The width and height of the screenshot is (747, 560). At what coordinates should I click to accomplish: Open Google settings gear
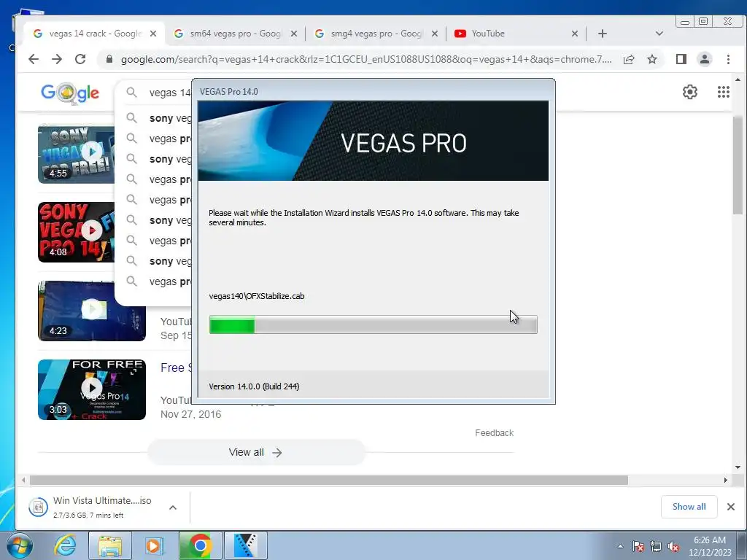coord(690,91)
